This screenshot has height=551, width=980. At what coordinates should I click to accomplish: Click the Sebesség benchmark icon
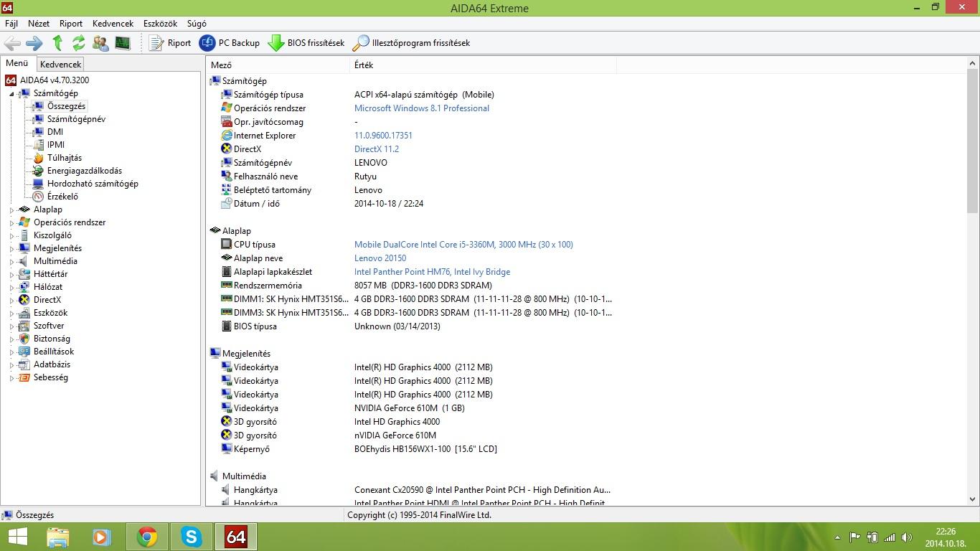(24, 377)
